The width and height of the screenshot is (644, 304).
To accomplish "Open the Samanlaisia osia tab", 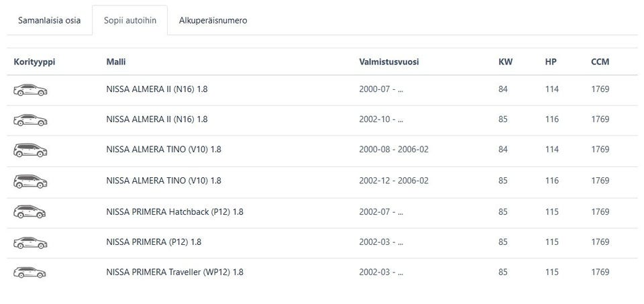I will (x=50, y=20).
